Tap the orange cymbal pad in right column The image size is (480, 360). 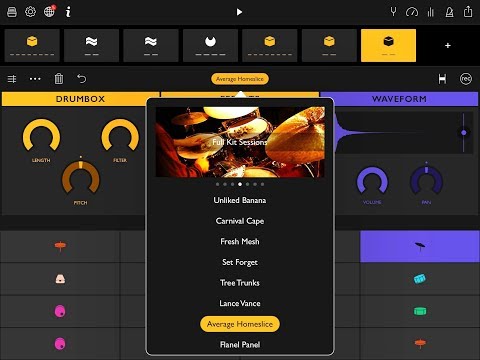point(420,343)
